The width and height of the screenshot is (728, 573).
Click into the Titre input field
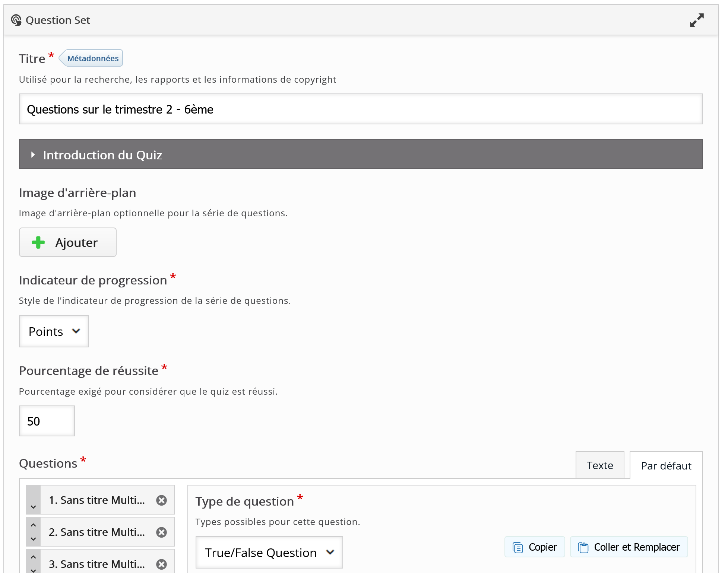pos(361,109)
